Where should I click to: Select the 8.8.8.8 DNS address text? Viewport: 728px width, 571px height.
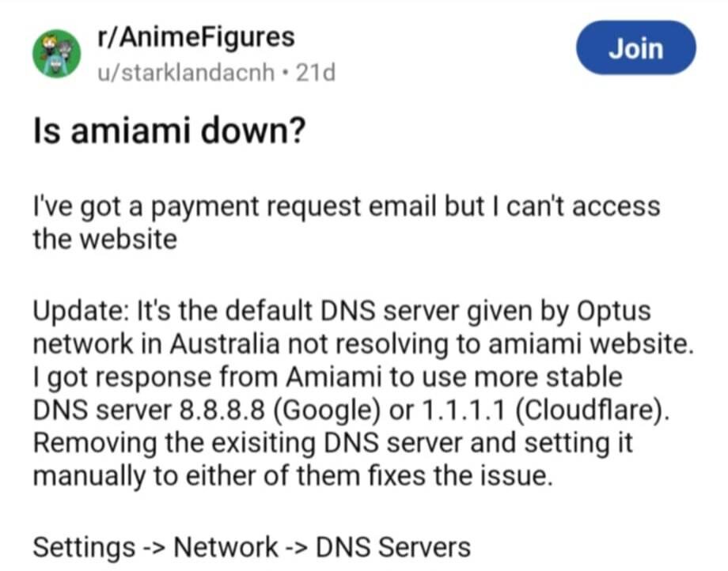click(x=222, y=410)
